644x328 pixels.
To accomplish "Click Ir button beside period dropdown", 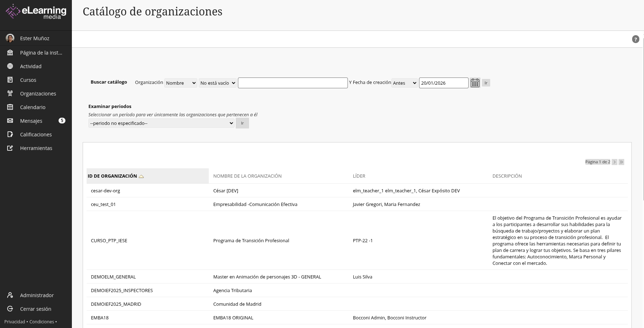I will [x=242, y=123].
